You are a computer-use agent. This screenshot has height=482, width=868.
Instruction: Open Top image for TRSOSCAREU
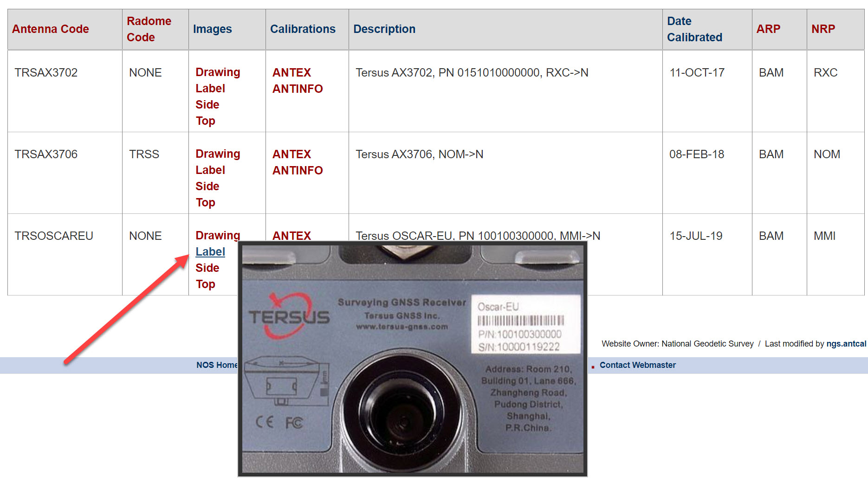point(205,284)
